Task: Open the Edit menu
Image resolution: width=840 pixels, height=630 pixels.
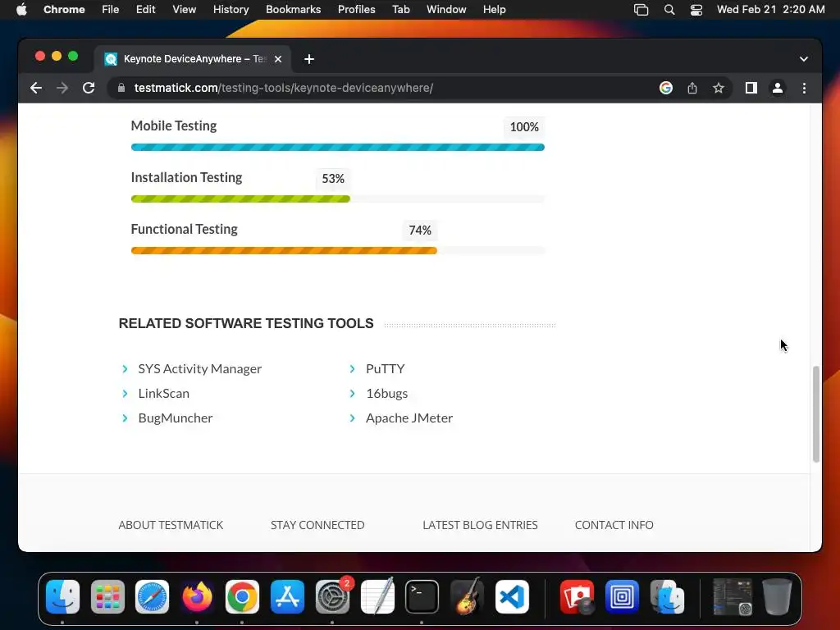Action: [146, 9]
